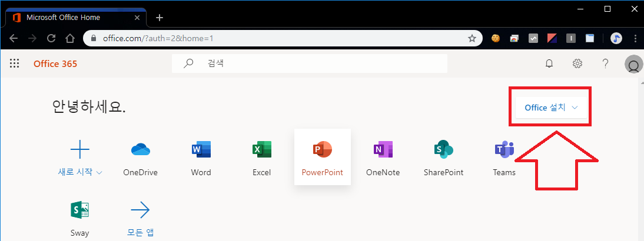
Task: Click the window-shaped extension icon
Action: (x=590, y=39)
